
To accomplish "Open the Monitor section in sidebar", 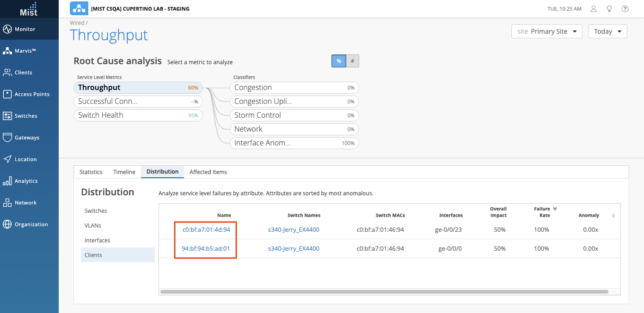I will (x=25, y=29).
